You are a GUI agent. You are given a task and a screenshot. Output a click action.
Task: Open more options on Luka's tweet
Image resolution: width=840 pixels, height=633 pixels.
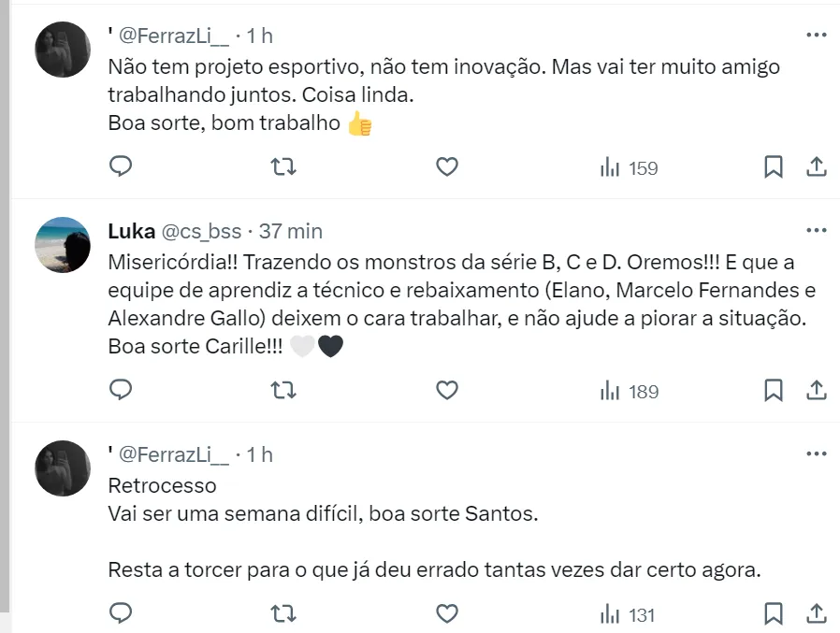[816, 230]
